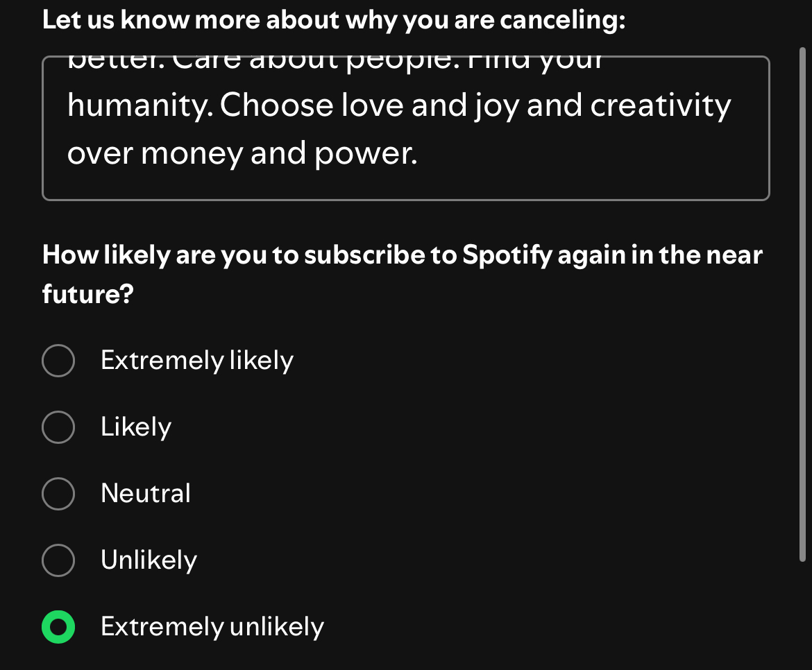Click the "Unlikely" option label
812x670 pixels.
pos(149,560)
